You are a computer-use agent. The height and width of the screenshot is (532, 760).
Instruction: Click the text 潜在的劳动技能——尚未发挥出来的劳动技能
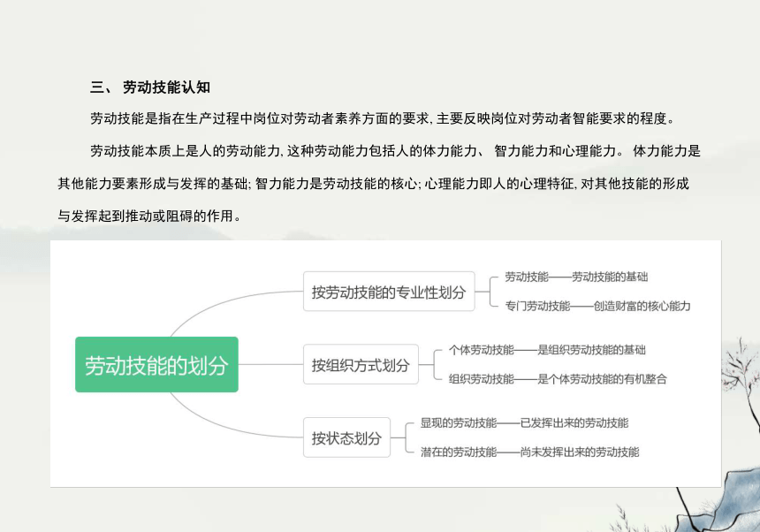(x=529, y=452)
